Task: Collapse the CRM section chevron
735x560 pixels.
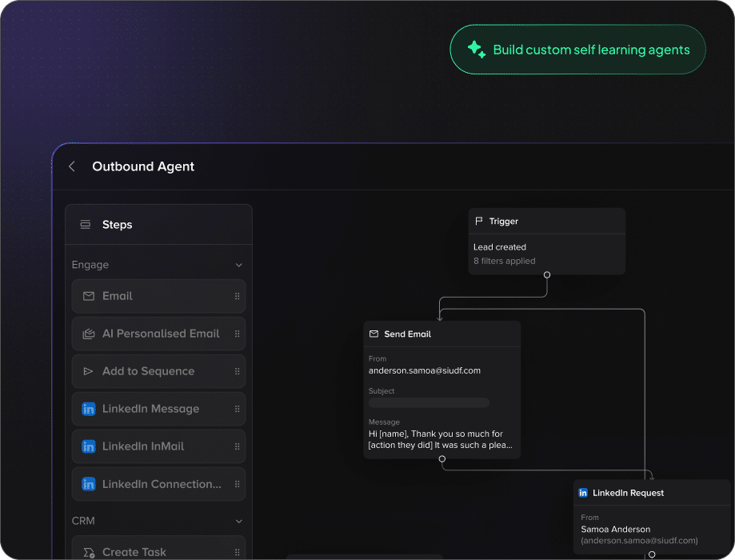Action: click(238, 521)
